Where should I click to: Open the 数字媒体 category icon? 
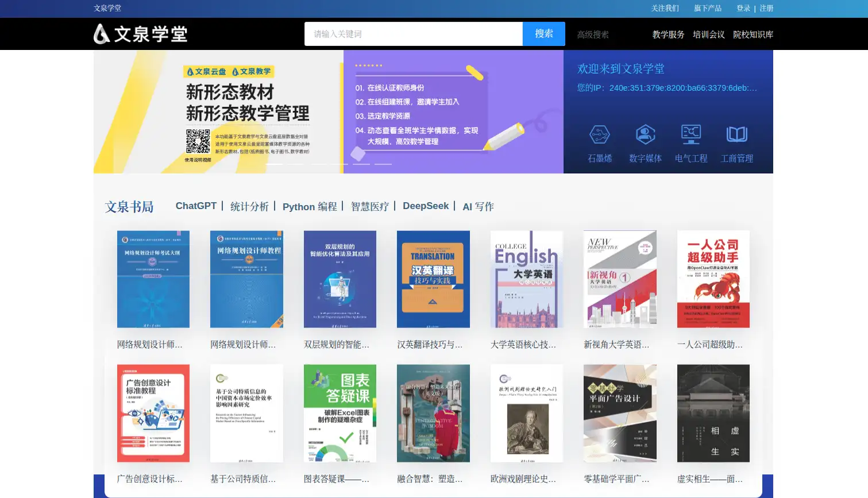(645, 144)
